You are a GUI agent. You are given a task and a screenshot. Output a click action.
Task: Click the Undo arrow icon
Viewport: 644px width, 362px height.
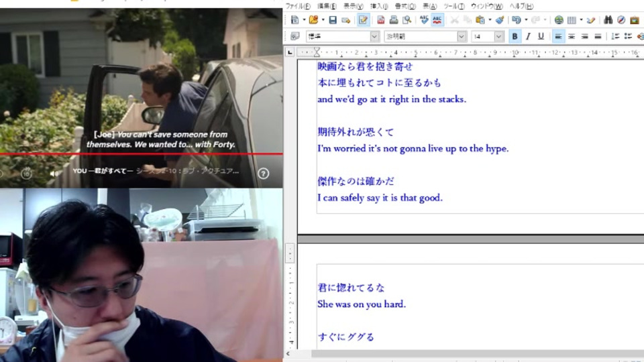pyautogui.click(x=517, y=19)
